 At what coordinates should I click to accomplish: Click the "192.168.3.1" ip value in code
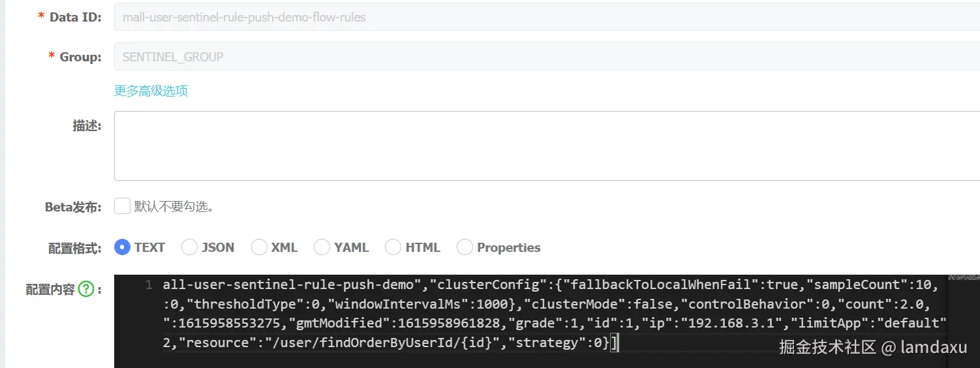coord(731,324)
